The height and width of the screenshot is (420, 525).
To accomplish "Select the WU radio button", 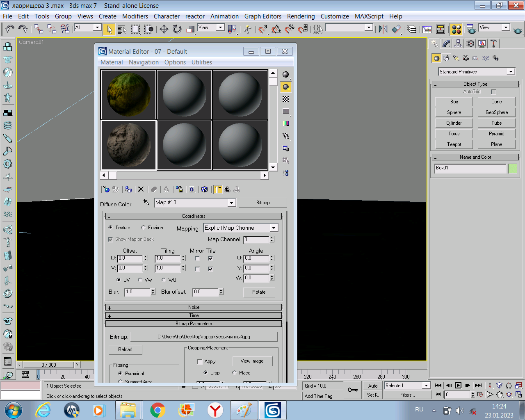I will point(164,280).
